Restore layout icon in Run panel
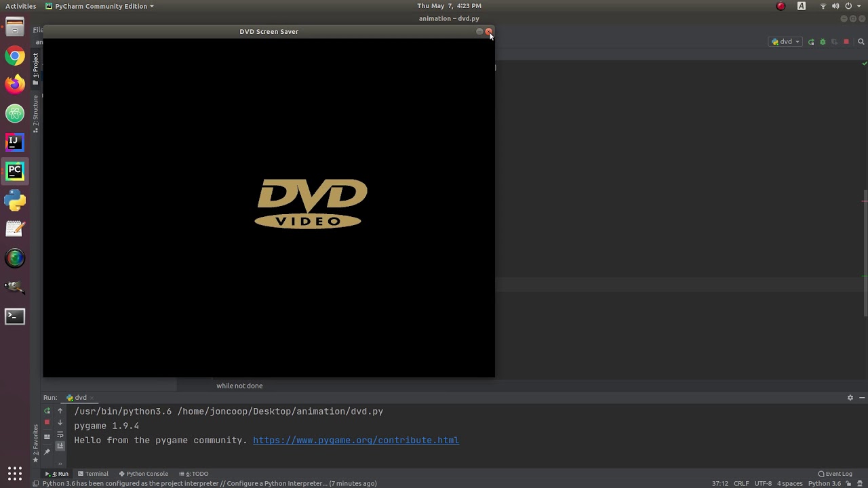This screenshot has height=488, width=868. [47, 437]
